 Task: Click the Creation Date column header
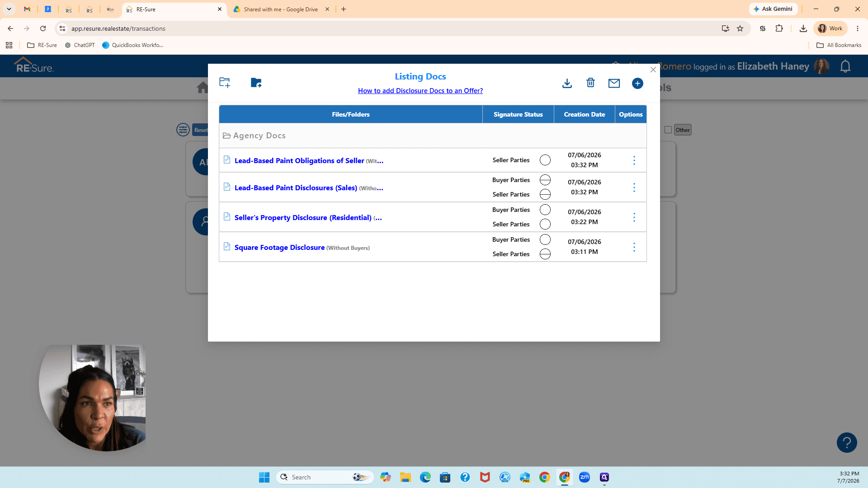[585, 114]
